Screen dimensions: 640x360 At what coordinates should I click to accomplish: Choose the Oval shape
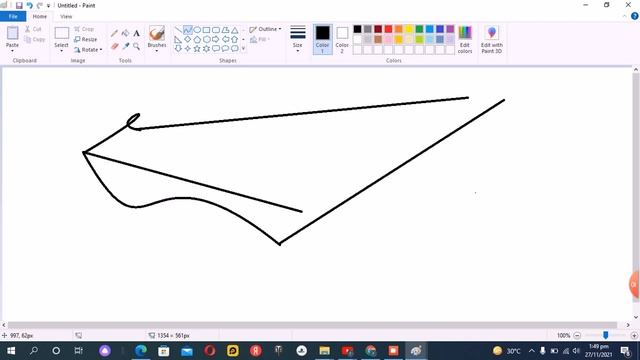197,30
